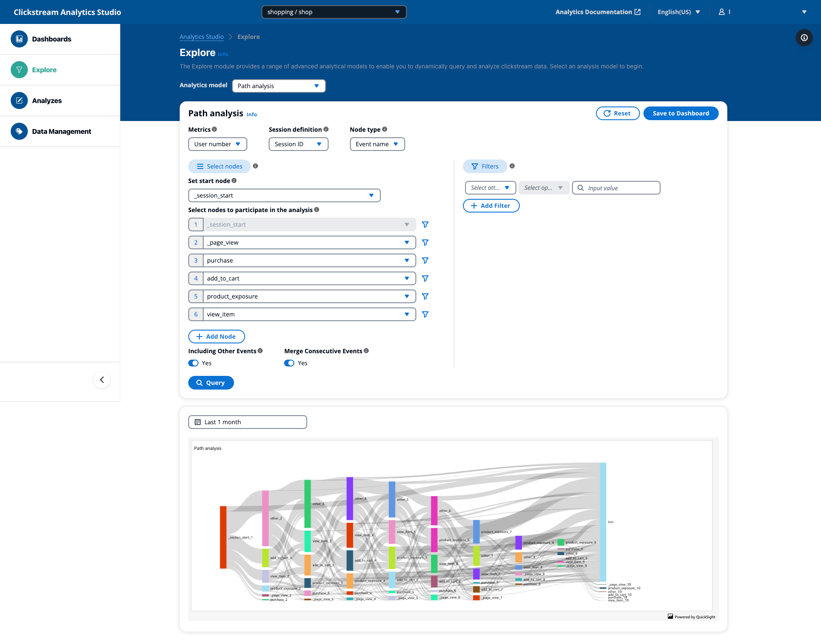The image size is (821, 644).
Task: Open the Session definition dropdown
Action: coord(298,144)
